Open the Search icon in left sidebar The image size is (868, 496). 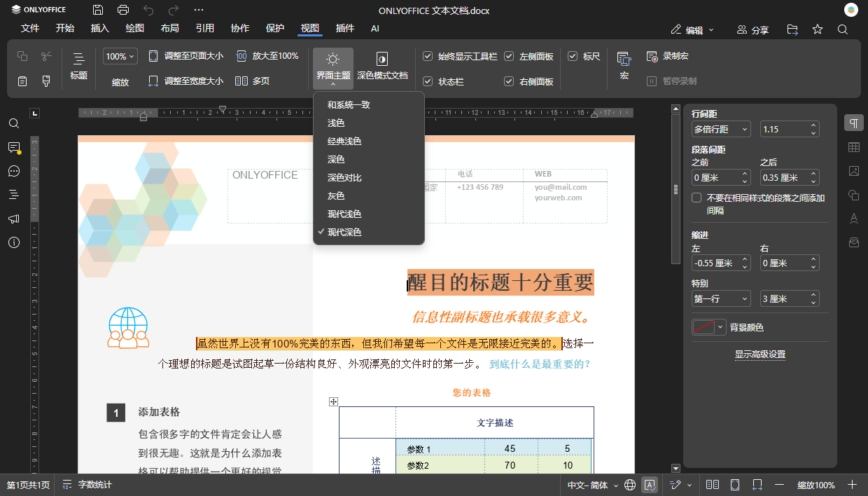click(x=14, y=123)
